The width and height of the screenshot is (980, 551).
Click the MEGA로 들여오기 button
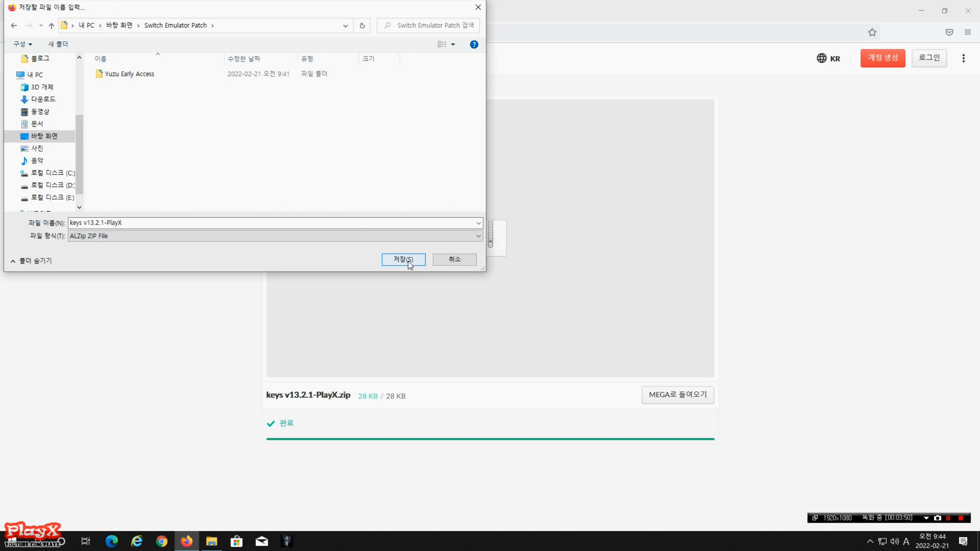[678, 395]
